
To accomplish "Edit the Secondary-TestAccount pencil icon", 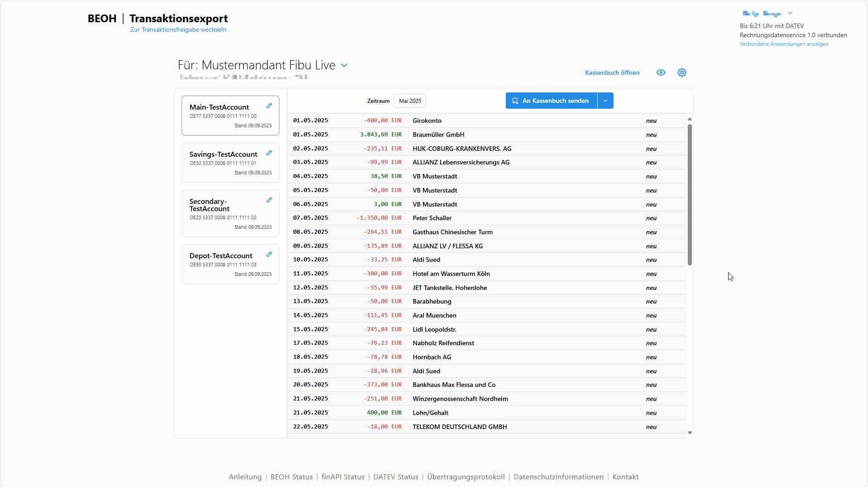I will 269,200.
